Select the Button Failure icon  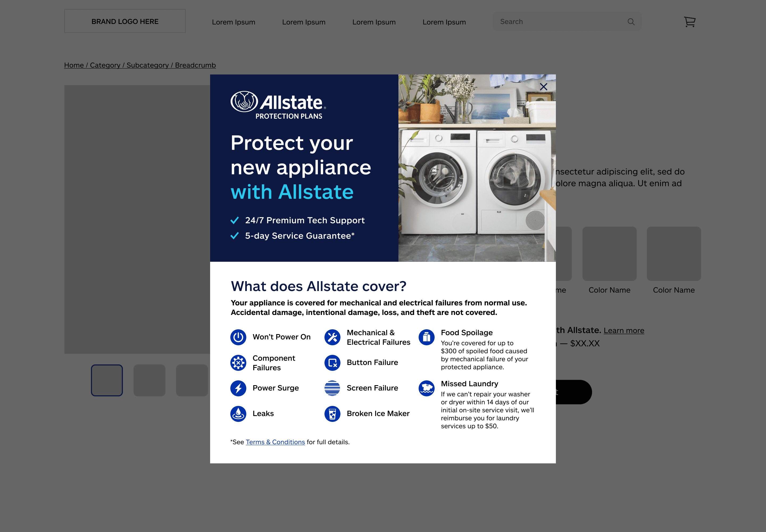(x=332, y=363)
